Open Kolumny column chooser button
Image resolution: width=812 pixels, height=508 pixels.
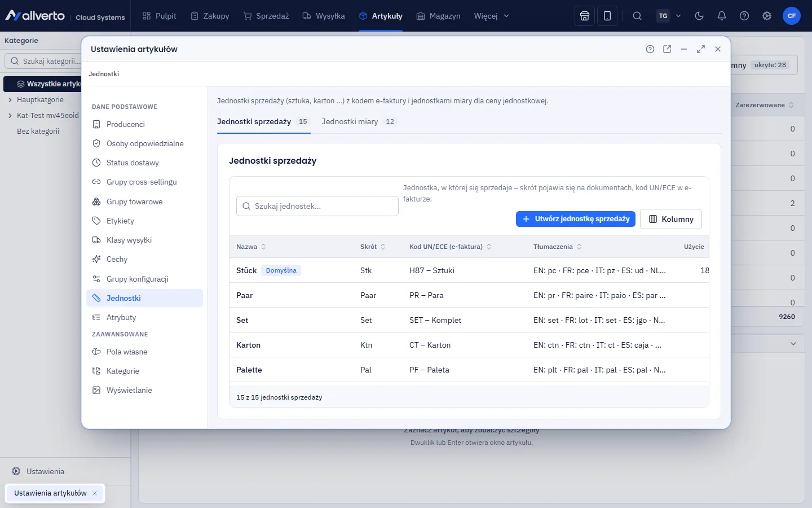tap(671, 219)
